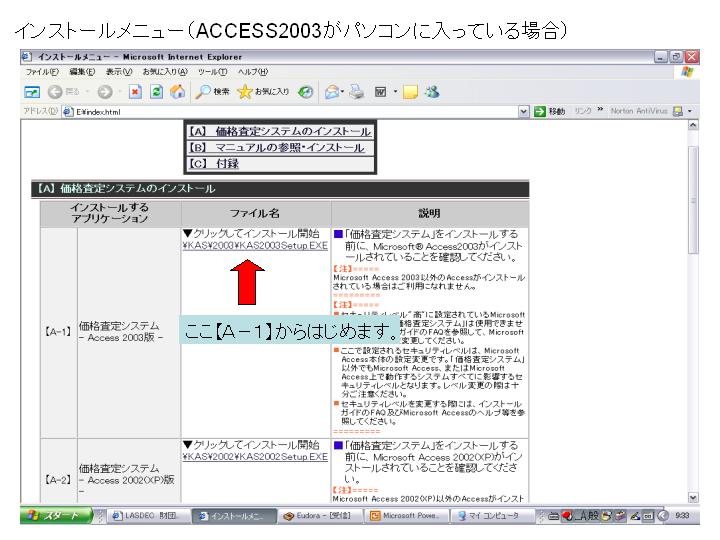720x540 pixels.
Task: Open the お気に入り(A) menu
Action: (x=165, y=72)
